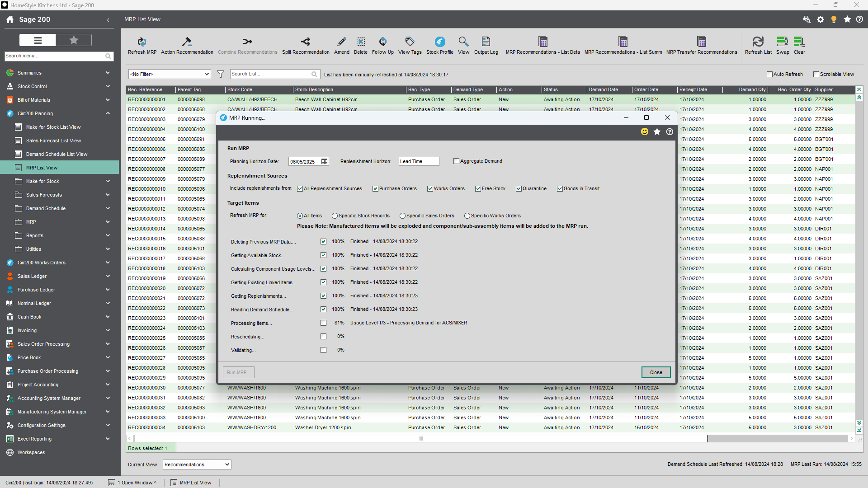This screenshot has width=868, height=488.
Task: Click the Clear toolbar icon
Action: point(799,42)
